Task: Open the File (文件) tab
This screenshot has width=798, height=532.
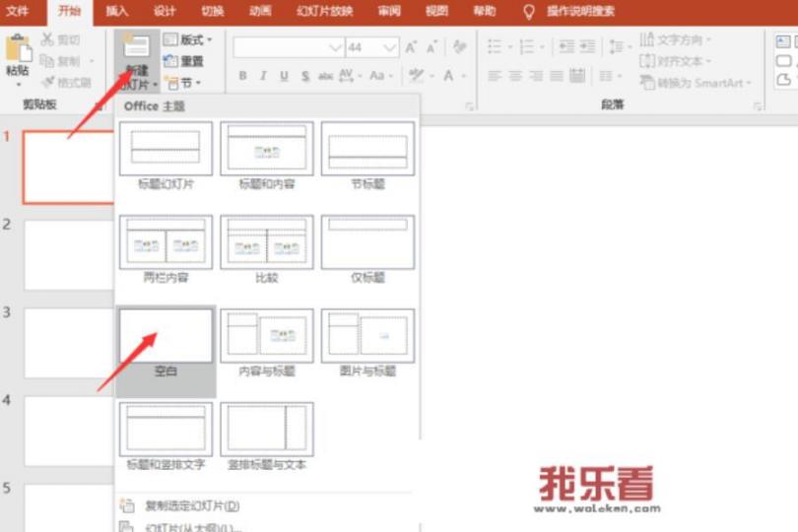Action: tap(19, 11)
